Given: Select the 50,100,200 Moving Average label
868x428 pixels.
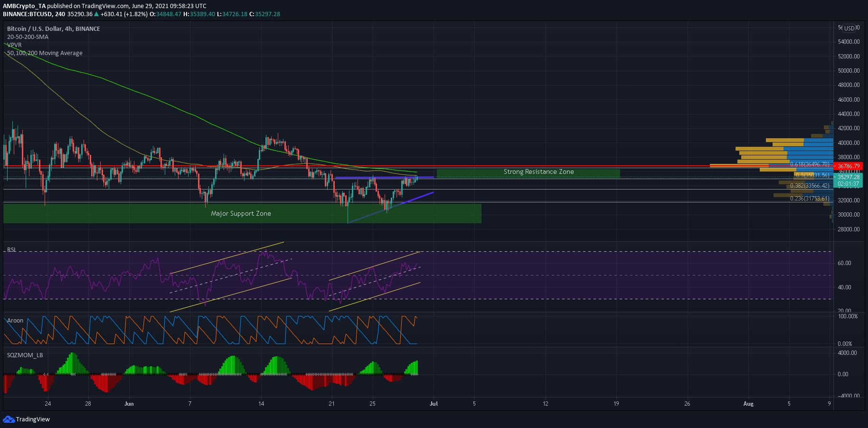Looking at the screenshot, I should click(x=45, y=53).
